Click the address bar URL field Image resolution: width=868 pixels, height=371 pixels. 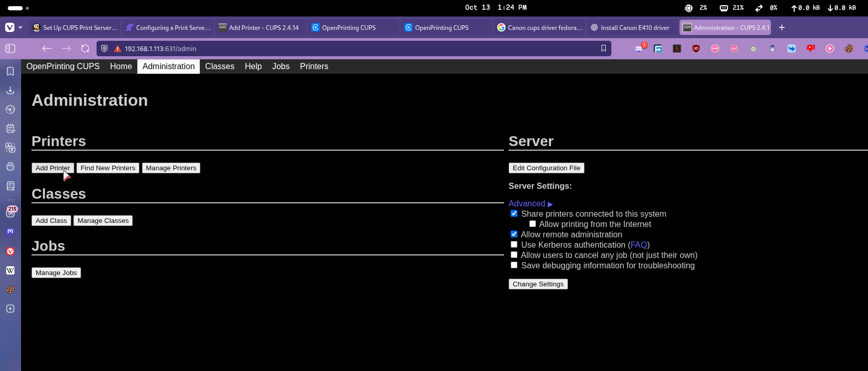tap(351, 49)
